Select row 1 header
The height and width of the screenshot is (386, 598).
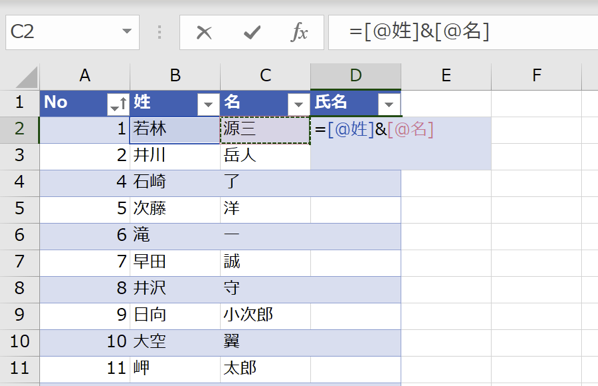pos(19,103)
